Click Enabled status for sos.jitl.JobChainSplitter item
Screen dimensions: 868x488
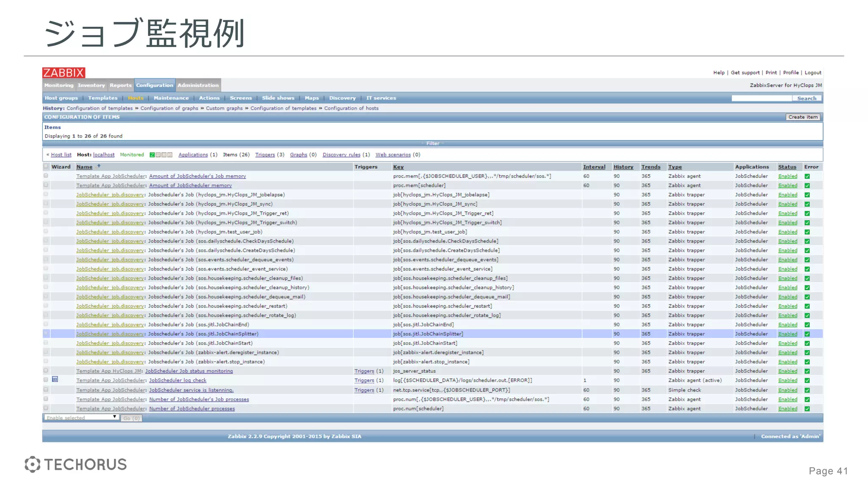tap(787, 334)
